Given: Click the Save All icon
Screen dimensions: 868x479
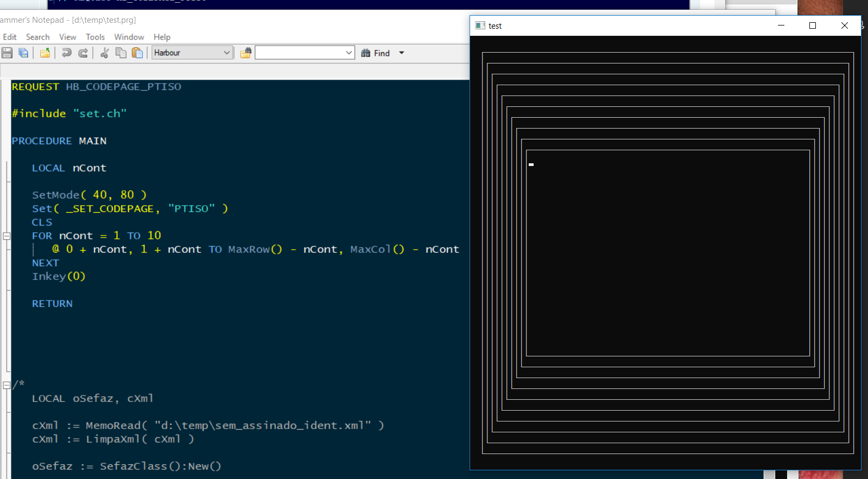Looking at the screenshot, I should pos(23,53).
